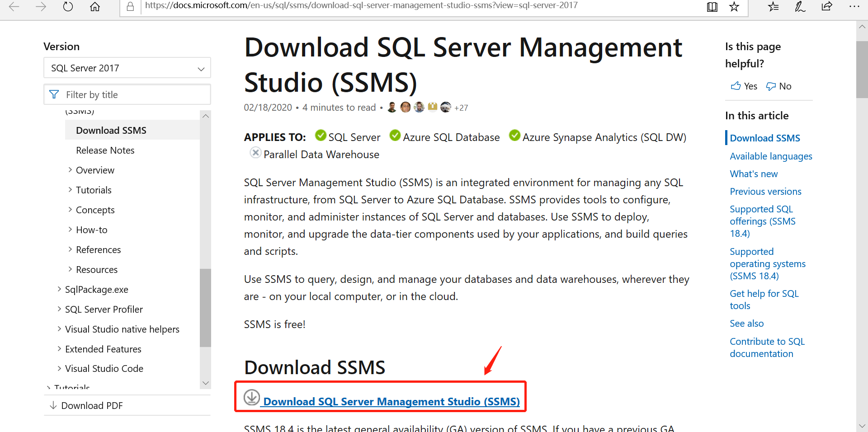Click the first contributor avatar

[x=392, y=107]
